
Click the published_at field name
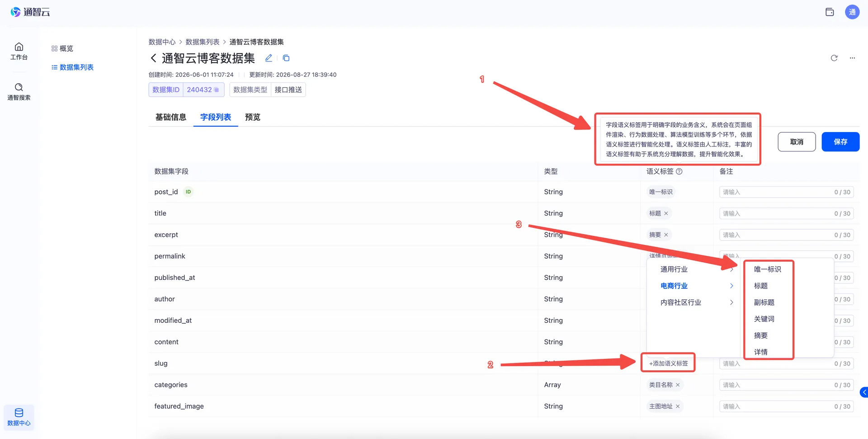(175, 278)
